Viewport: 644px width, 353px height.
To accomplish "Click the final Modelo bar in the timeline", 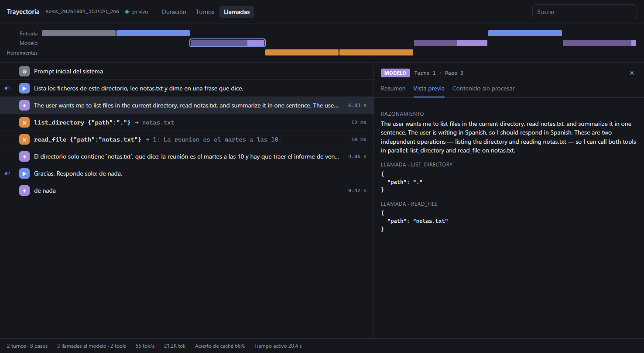I will pos(599,43).
